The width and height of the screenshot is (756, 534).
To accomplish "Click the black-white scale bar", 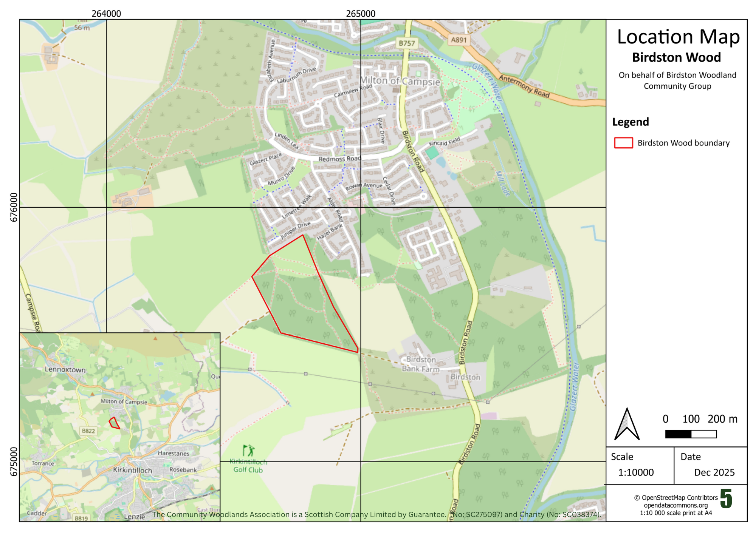I will (x=691, y=434).
